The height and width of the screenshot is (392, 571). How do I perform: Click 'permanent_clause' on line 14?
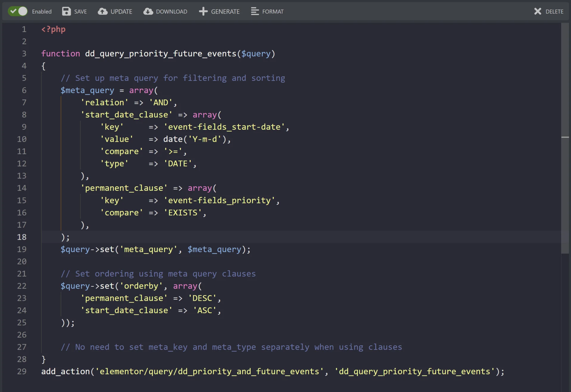click(x=124, y=188)
